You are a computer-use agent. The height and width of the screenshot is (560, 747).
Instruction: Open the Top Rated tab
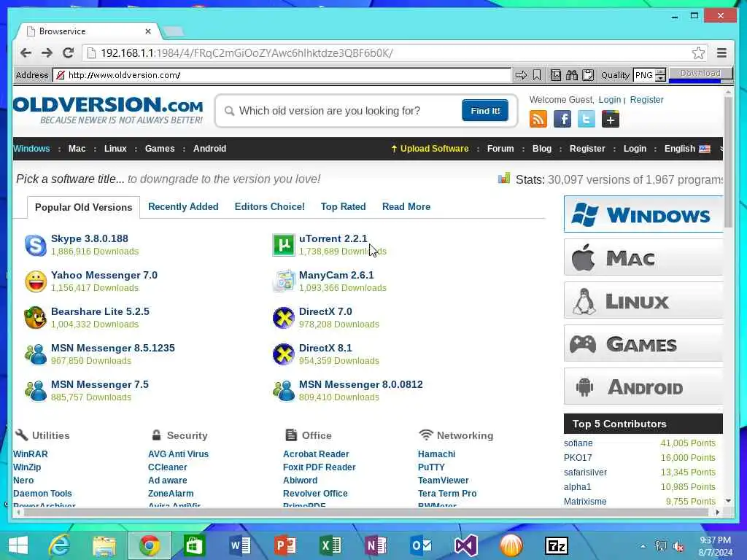[343, 206]
